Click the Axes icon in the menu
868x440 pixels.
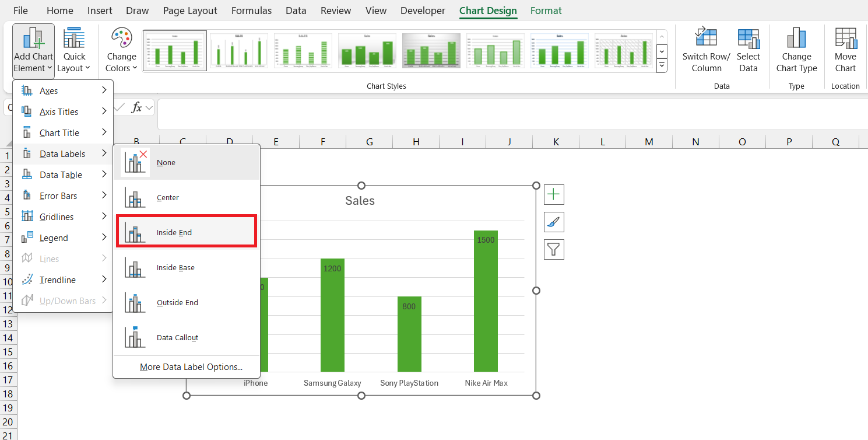[27, 90]
